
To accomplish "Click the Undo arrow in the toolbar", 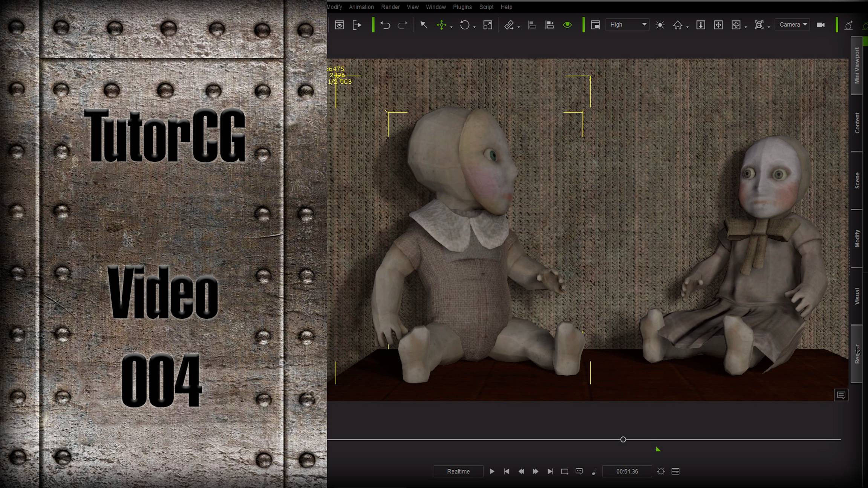I will pos(385,25).
